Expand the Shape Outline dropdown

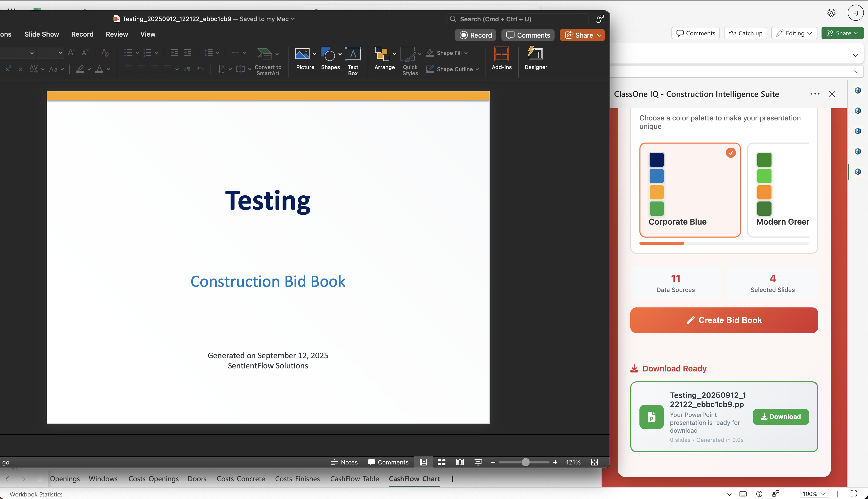[x=477, y=69]
